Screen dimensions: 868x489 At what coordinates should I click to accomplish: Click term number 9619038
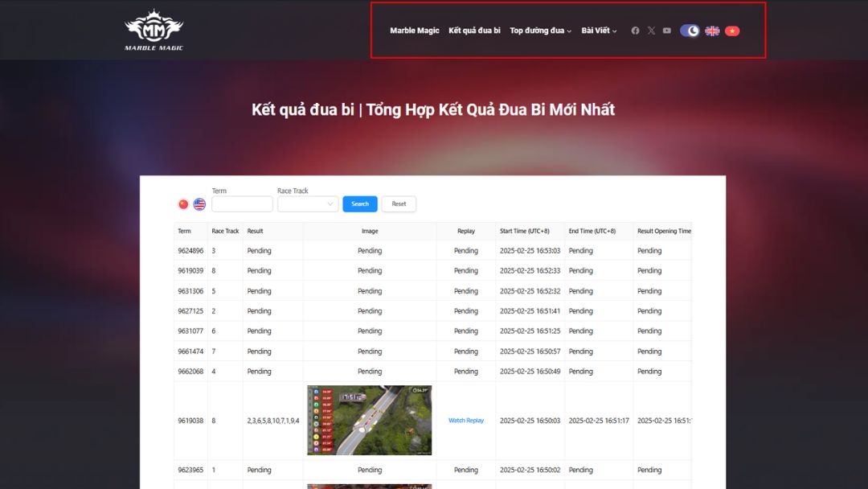(190, 421)
